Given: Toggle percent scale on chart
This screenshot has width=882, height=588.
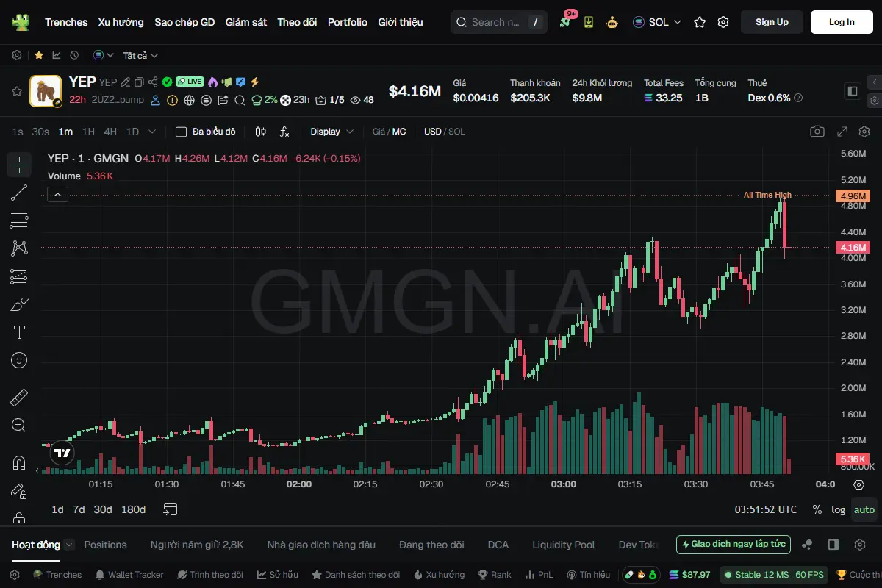Looking at the screenshot, I should 817,509.
